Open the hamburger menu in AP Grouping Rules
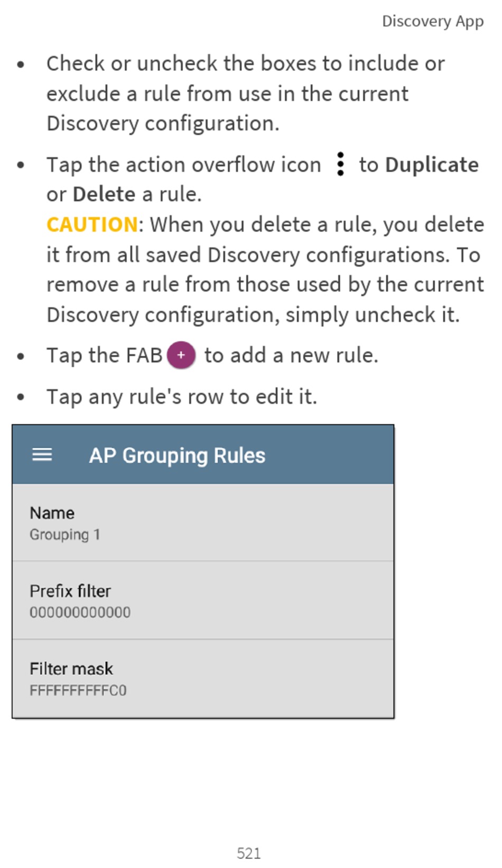502x868 pixels. click(42, 455)
